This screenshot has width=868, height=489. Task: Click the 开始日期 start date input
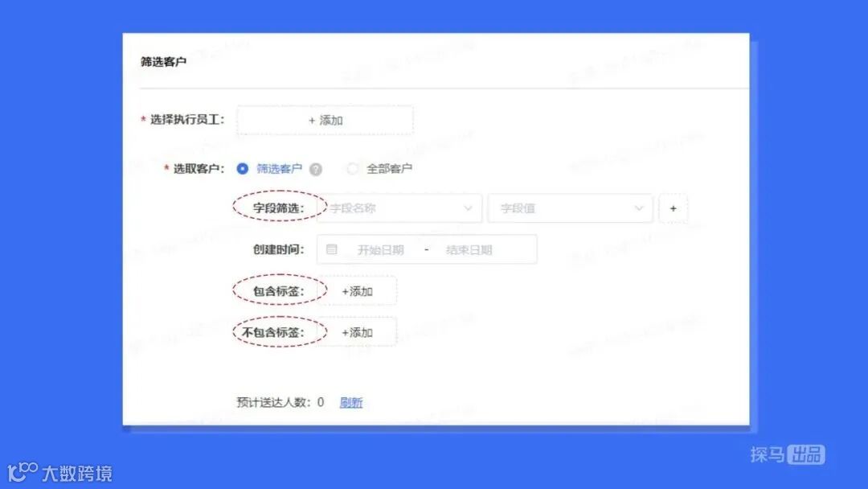380,250
